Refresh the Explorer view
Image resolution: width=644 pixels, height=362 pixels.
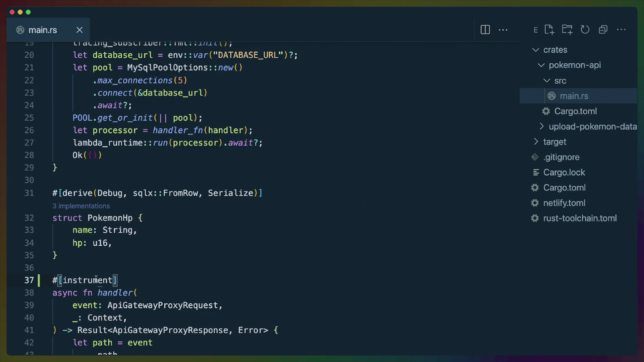[x=585, y=29]
